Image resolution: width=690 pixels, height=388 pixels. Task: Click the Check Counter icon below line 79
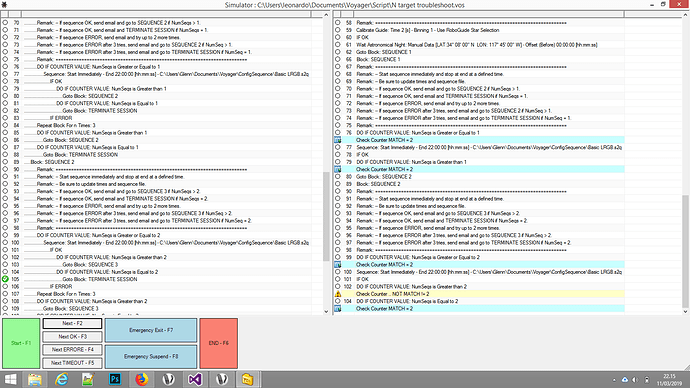[x=338, y=169]
